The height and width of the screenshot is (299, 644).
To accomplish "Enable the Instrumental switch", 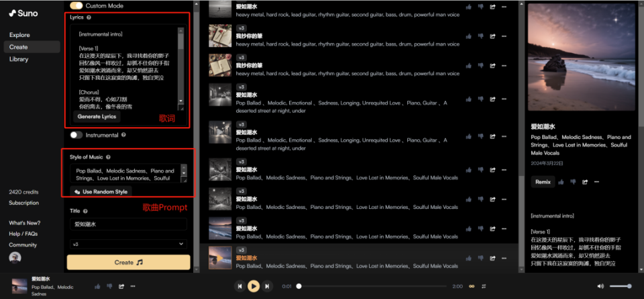I will [x=76, y=135].
